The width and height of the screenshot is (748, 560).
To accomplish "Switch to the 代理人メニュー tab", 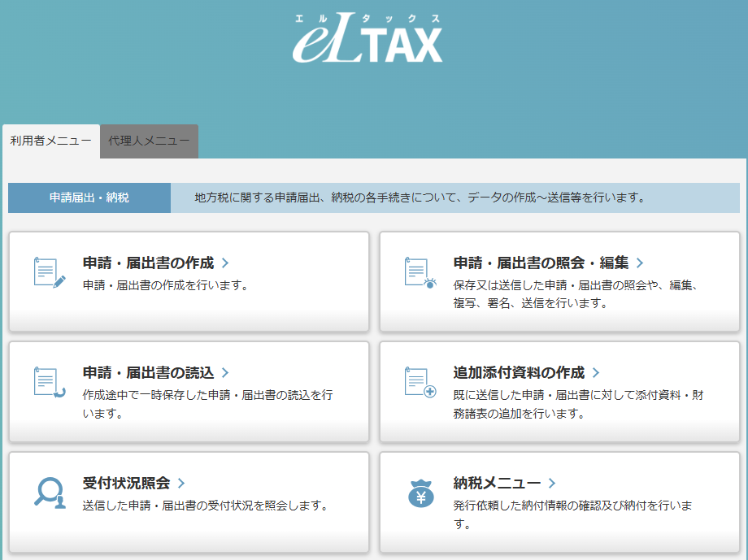I will pyautogui.click(x=149, y=141).
